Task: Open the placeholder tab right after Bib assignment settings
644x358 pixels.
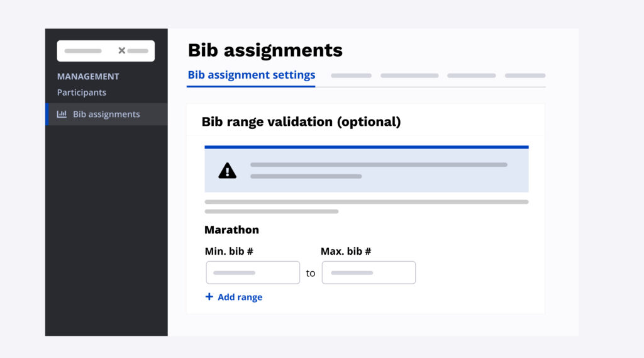Action: [351, 76]
